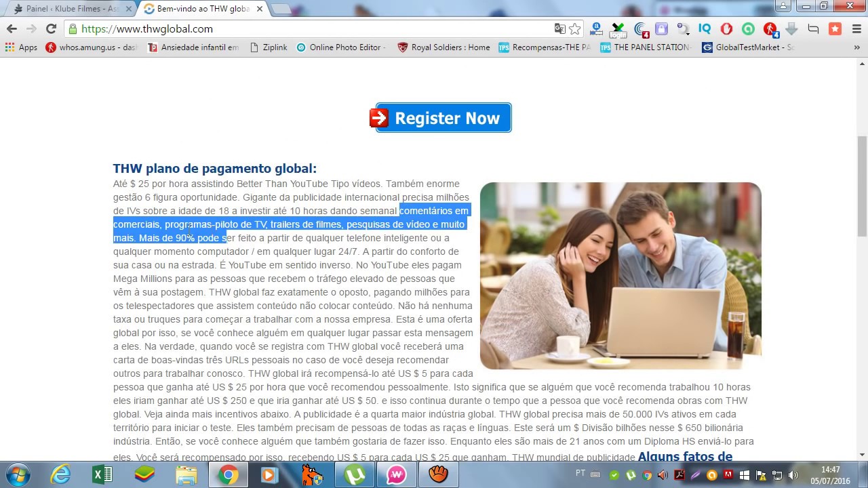Open the bracket-shaped extension icon
The image size is (868, 488).
click(813, 29)
